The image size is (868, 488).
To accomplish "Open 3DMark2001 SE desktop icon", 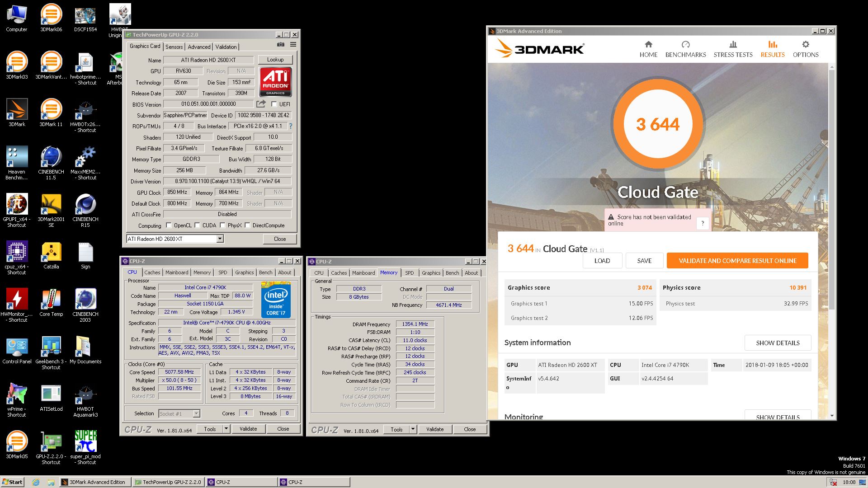I will [x=51, y=211].
